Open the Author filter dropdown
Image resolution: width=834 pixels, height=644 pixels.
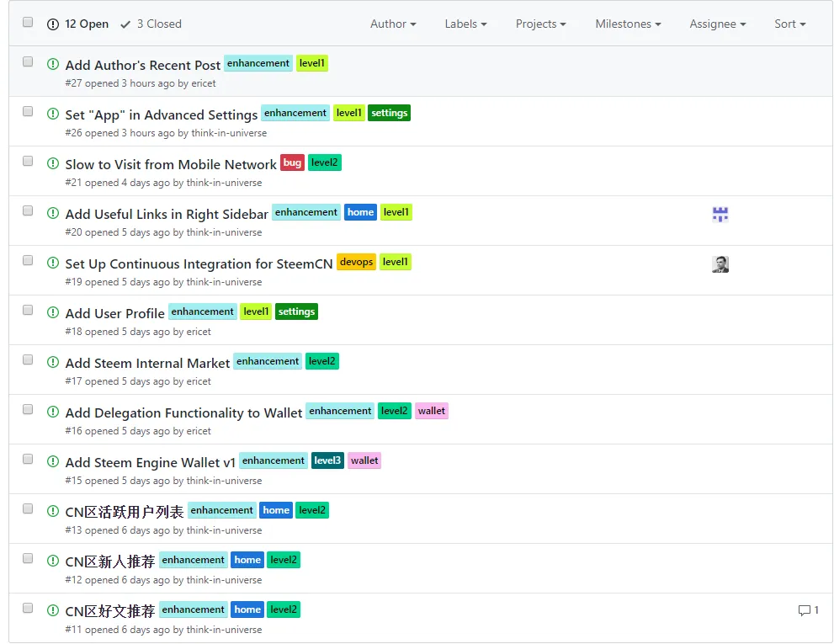[x=393, y=24]
